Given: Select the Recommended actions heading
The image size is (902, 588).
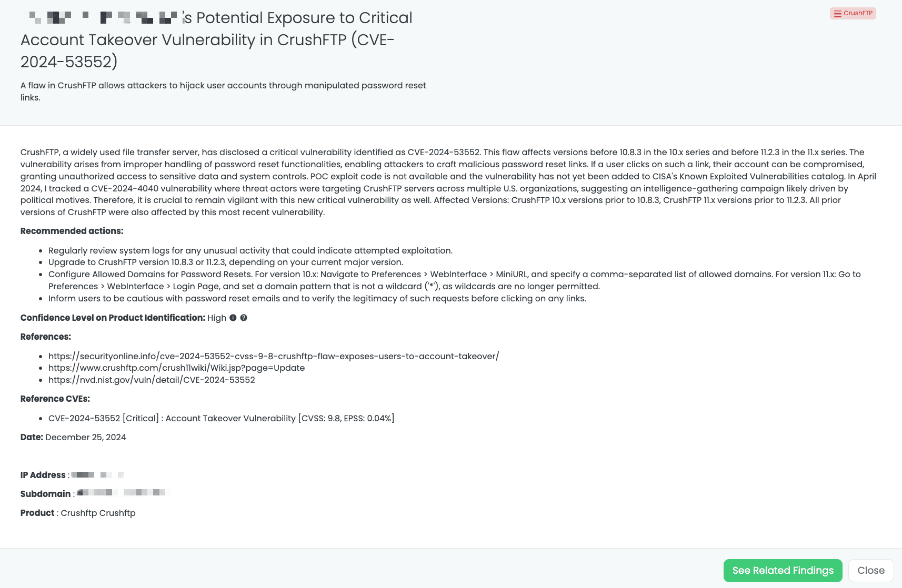Looking at the screenshot, I should [x=72, y=231].
